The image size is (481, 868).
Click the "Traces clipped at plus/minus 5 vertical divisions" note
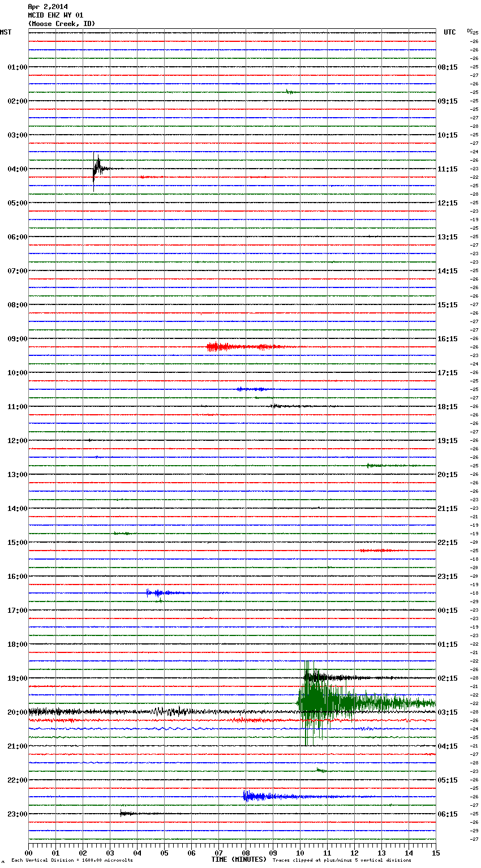342,861
